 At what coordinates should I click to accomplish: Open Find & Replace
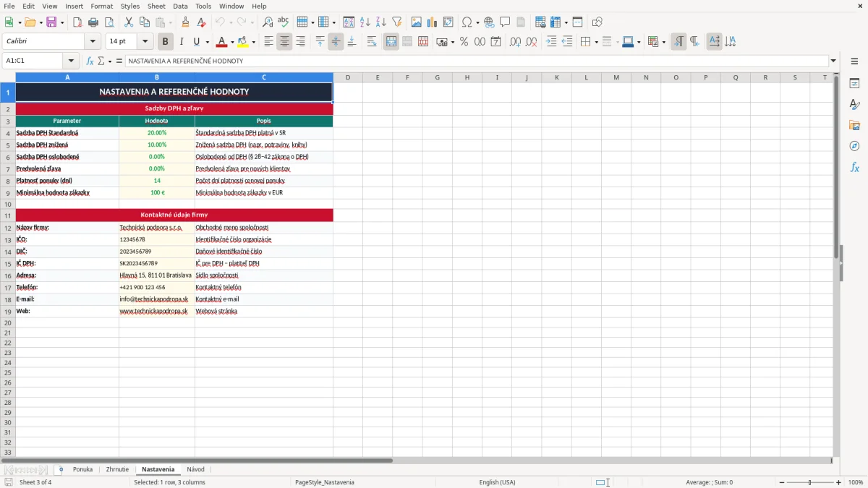pos(268,22)
